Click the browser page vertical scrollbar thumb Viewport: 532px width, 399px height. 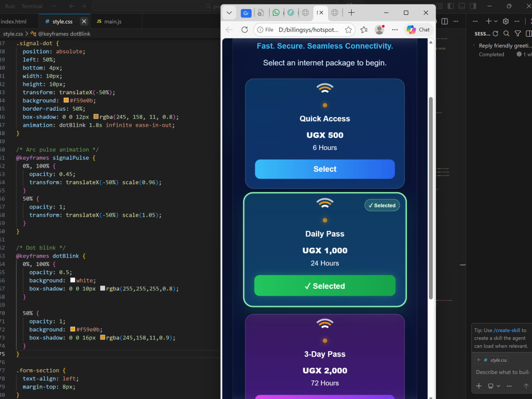[431, 198]
